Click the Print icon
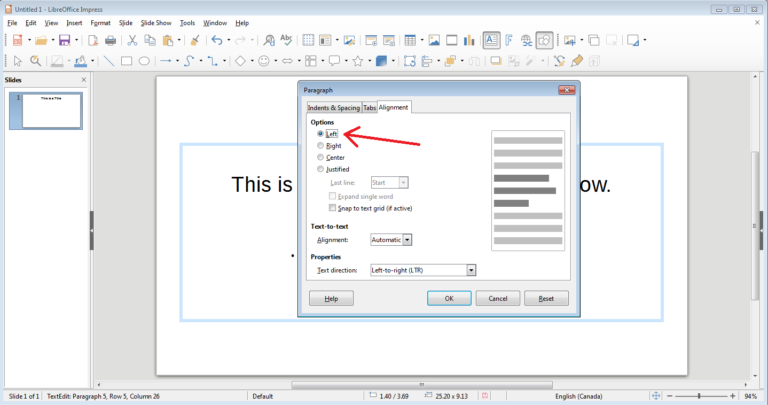The width and height of the screenshot is (768, 405). tap(111, 41)
